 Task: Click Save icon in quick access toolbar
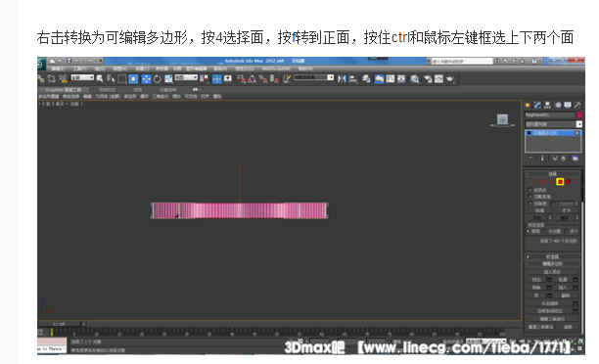tap(69, 61)
